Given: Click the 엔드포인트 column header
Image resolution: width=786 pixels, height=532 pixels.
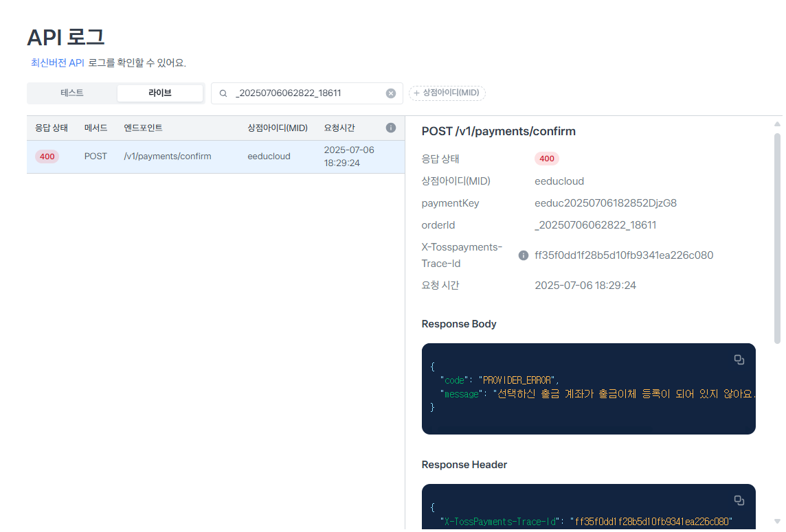Looking at the screenshot, I should [x=143, y=128].
